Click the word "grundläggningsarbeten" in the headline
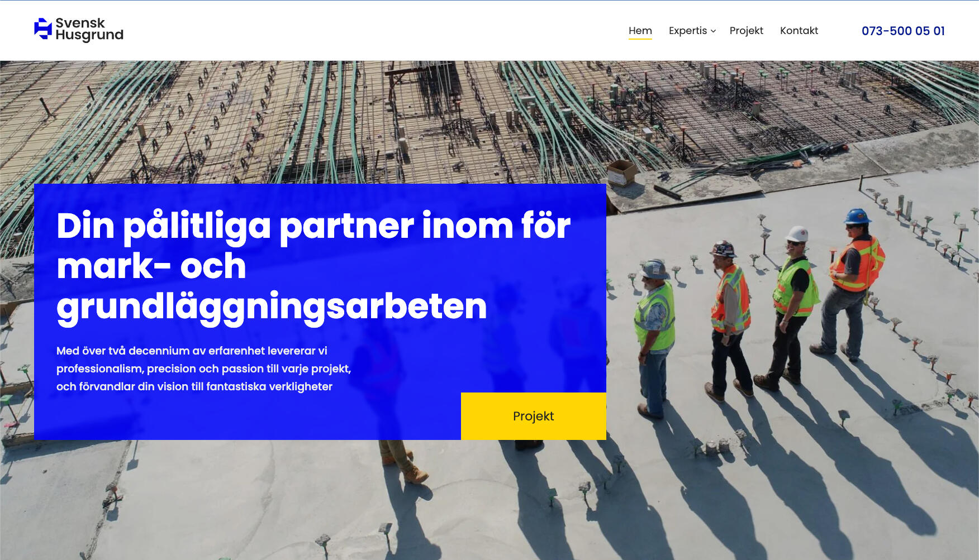 click(272, 307)
